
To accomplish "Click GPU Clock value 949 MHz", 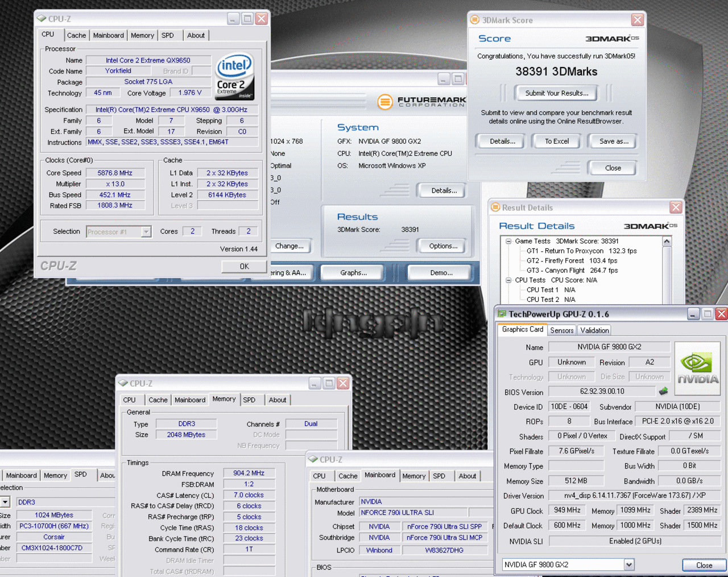I will pyautogui.click(x=568, y=510).
